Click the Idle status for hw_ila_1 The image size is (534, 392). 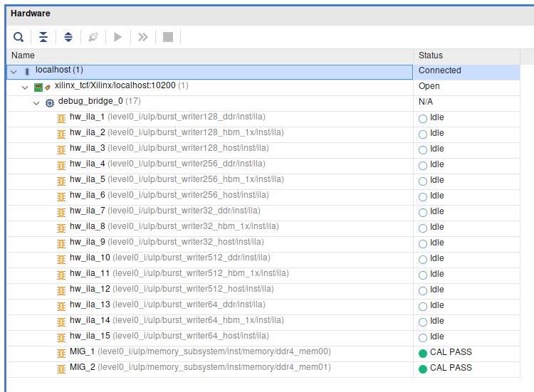(431, 117)
